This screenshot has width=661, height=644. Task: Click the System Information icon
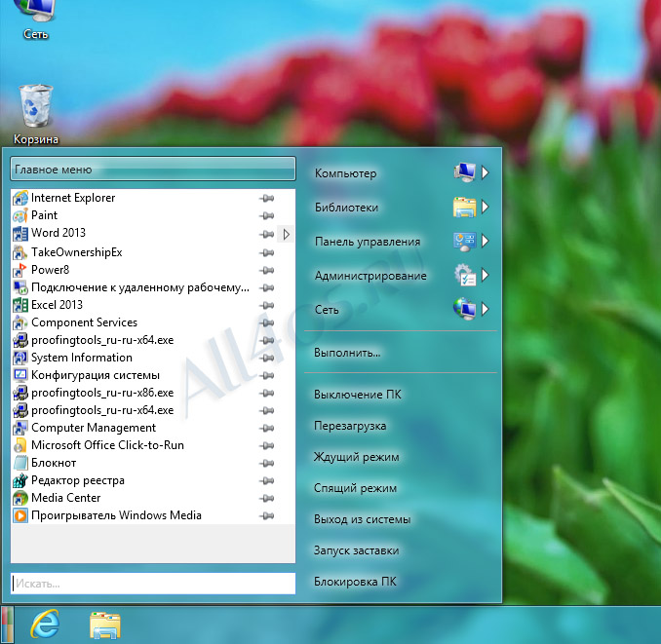click(x=20, y=358)
